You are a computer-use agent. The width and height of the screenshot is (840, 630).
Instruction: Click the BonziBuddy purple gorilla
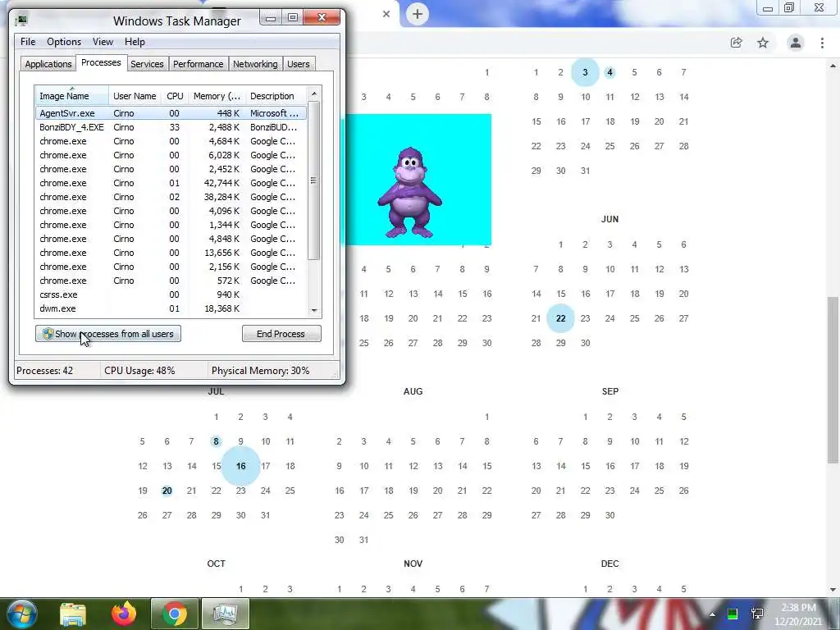pos(410,193)
